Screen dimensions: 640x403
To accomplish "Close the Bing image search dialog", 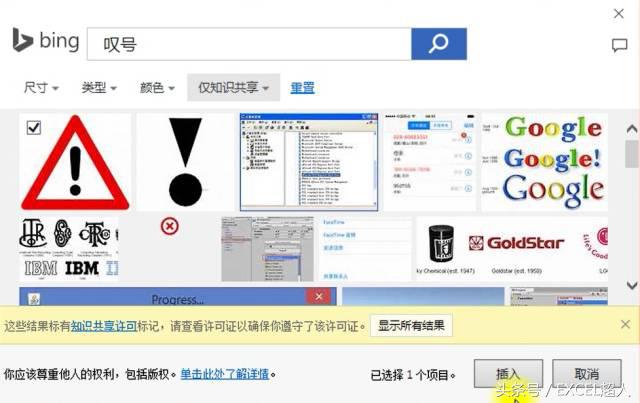I will [619, 13].
